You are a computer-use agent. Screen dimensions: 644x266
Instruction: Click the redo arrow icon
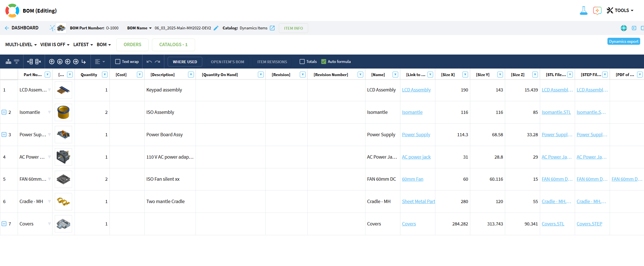click(158, 62)
